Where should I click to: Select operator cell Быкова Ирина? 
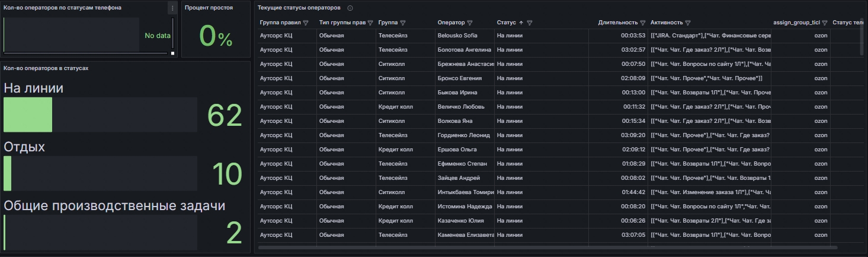click(x=465, y=93)
